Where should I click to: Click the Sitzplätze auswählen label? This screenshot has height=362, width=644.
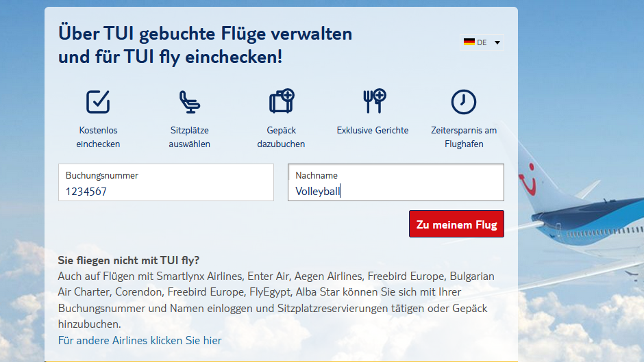[x=189, y=137]
